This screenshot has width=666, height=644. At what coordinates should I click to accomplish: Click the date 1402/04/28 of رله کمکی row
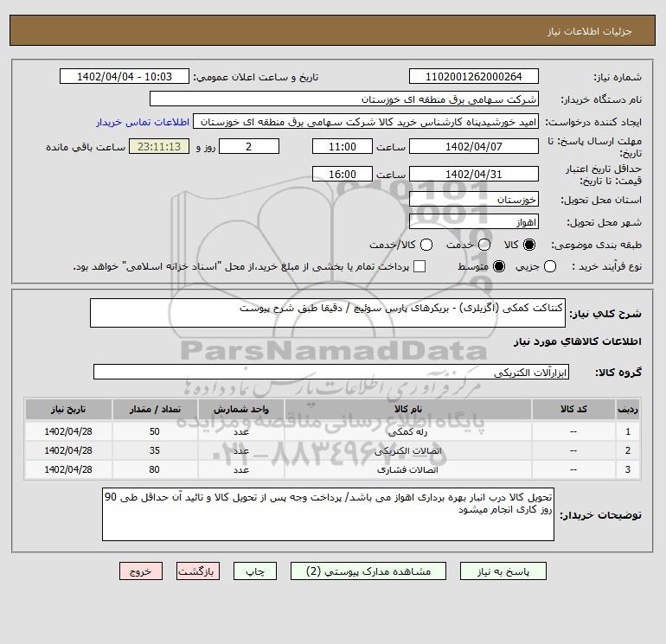tap(68, 431)
